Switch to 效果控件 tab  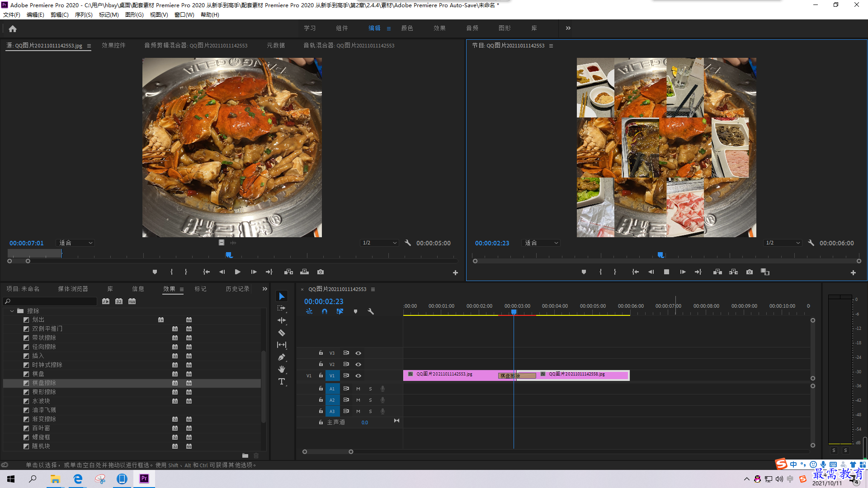[x=113, y=45]
